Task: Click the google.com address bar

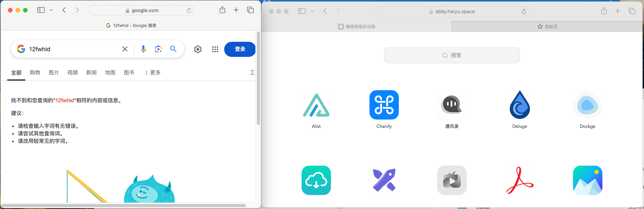Action: [x=142, y=10]
